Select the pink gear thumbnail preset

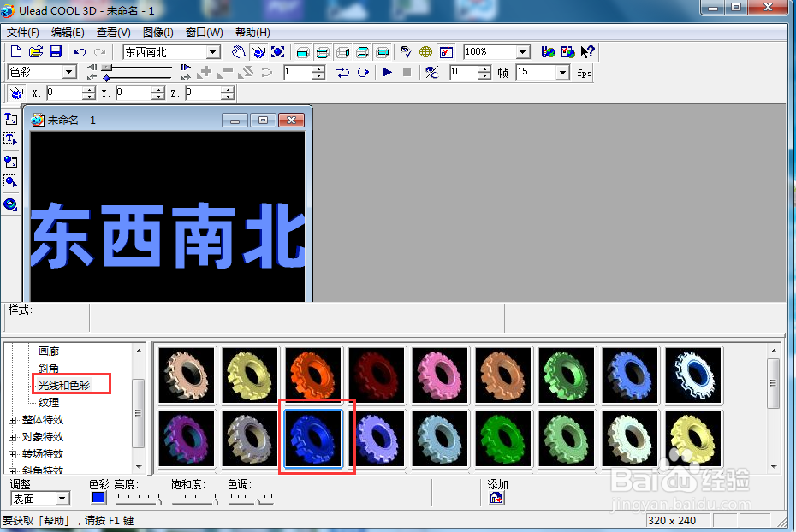tap(440, 375)
